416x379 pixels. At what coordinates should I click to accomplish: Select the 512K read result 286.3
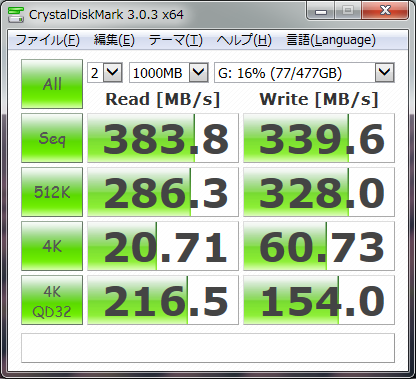click(163, 192)
